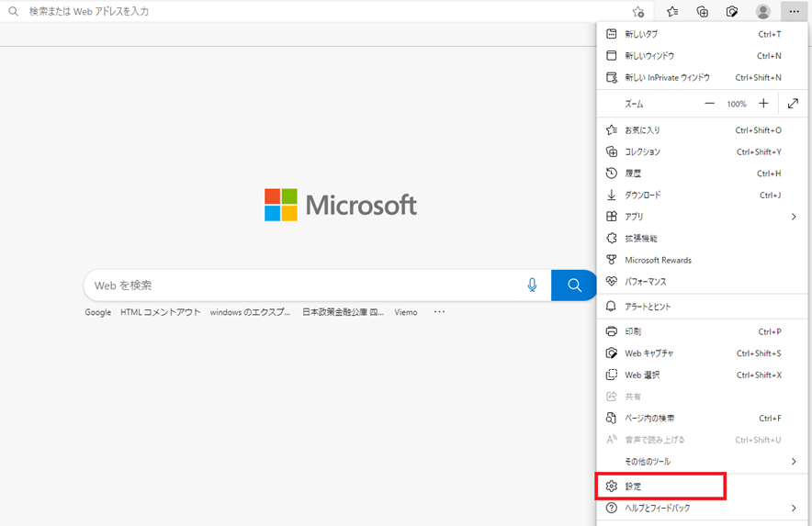Image resolution: width=812 pixels, height=526 pixels.
Task: Open ダウンロード from the menu
Action: click(x=702, y=196)
